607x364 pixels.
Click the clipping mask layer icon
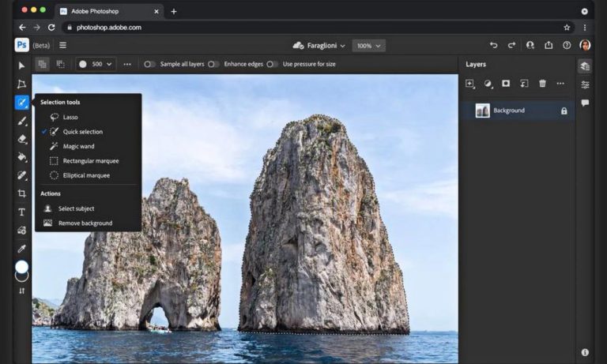click(x=524, y=84)
